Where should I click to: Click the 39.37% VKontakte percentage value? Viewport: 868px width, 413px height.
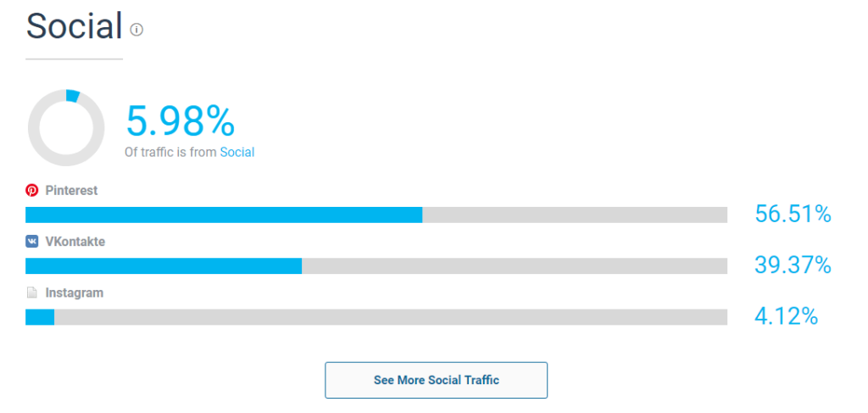793,265
